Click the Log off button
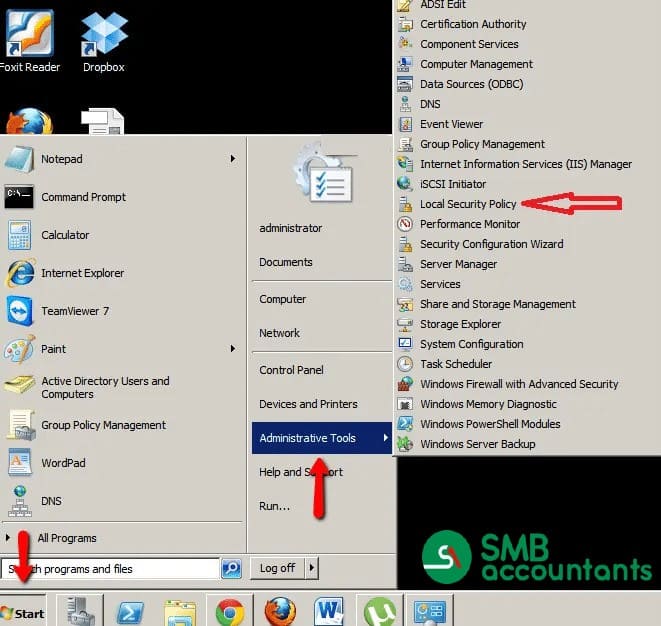Image resolution: width=661 pixels, height=626 pixels. click(x=277, y=568)
